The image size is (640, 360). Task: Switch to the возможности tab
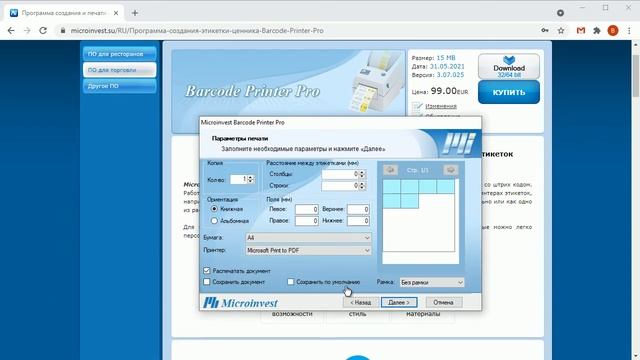pos(292,314)
